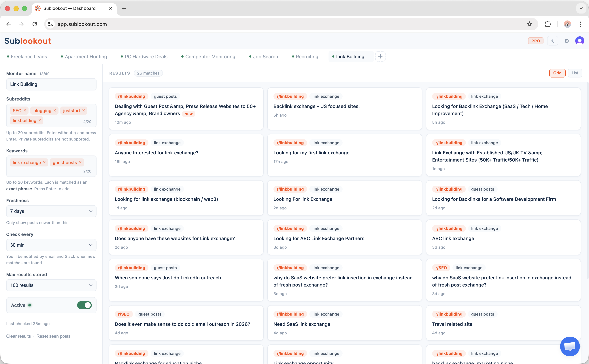Open the Max results stored dropdown

coord(51,285)
